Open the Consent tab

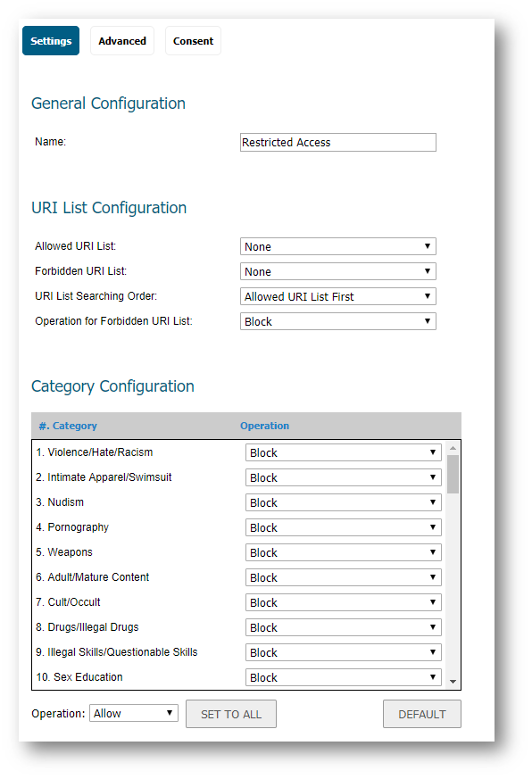pos(193,41)
